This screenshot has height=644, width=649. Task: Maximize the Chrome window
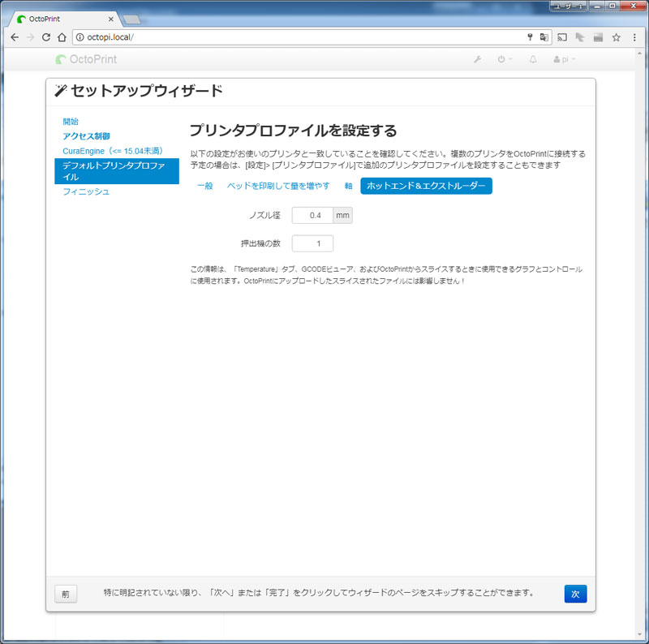pyautogui.click(x=612, y=6)
